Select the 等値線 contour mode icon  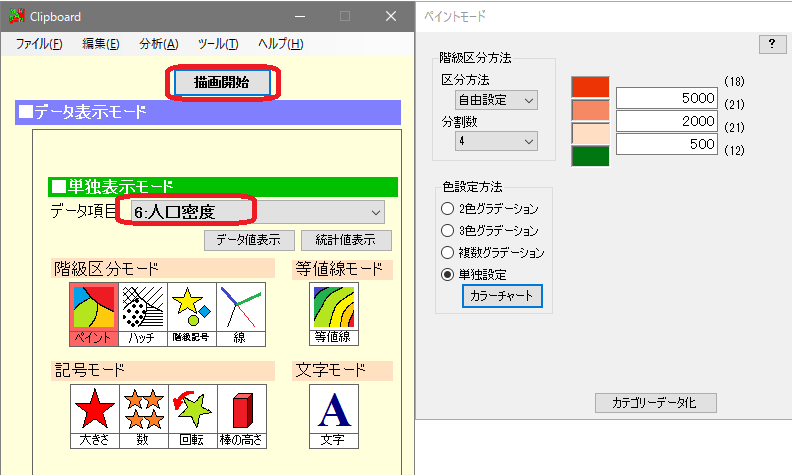click(x=334, y=314)
